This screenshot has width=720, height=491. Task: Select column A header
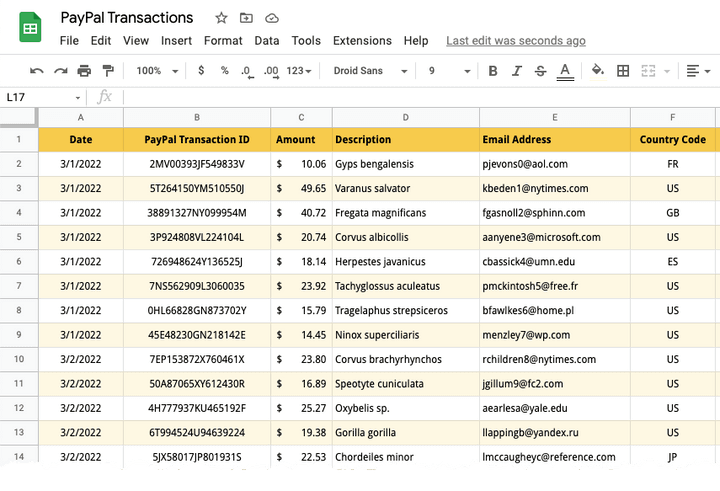point(81,118)
